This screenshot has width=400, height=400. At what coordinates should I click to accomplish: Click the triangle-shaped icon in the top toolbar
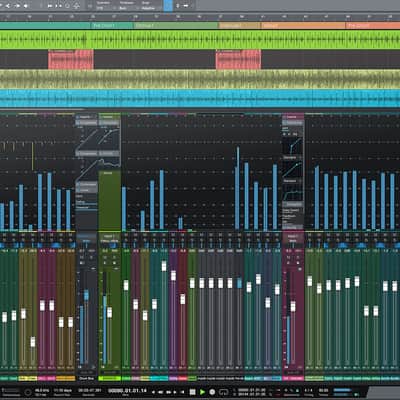click(76, 6)
